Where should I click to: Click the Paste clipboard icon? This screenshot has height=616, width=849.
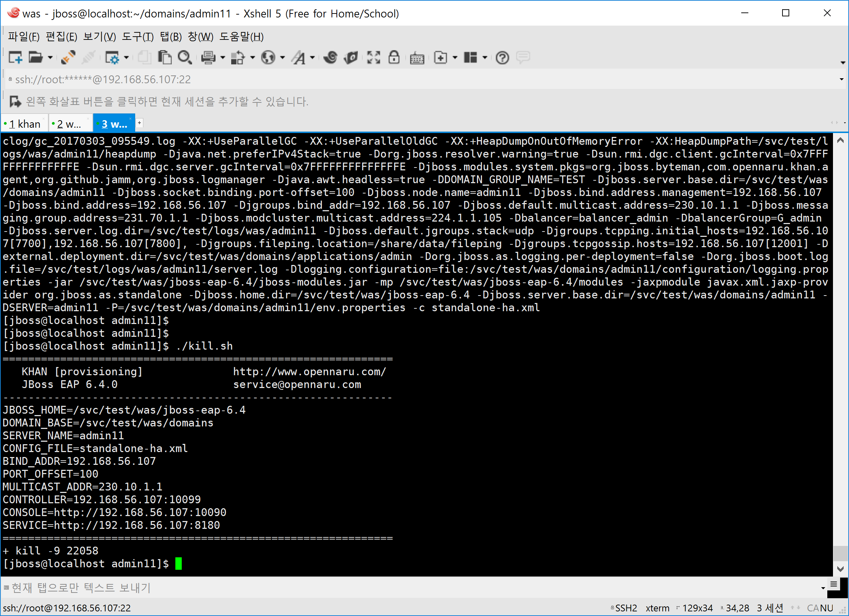point(165,58)
